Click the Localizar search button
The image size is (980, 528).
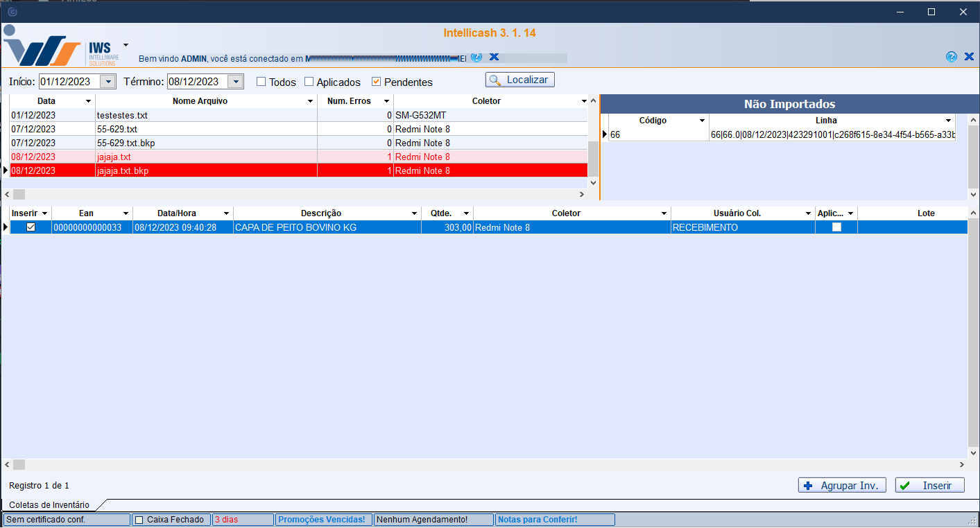point(519,80)
